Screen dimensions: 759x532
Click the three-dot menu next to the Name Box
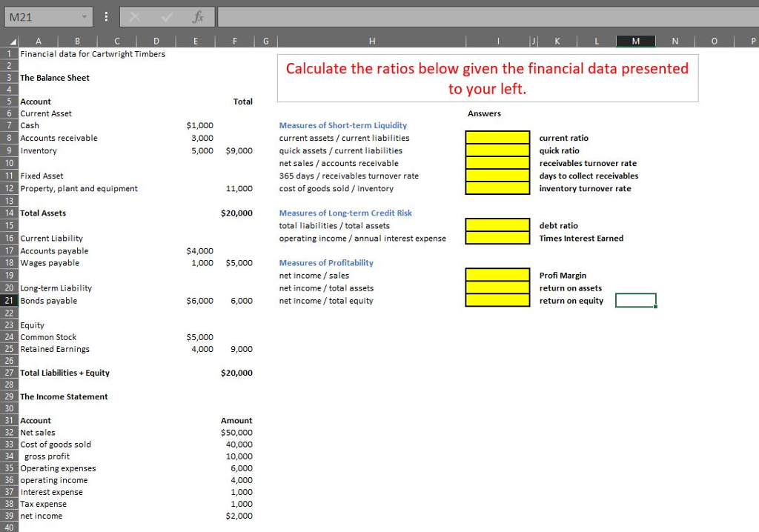click(x=106, y=16)
